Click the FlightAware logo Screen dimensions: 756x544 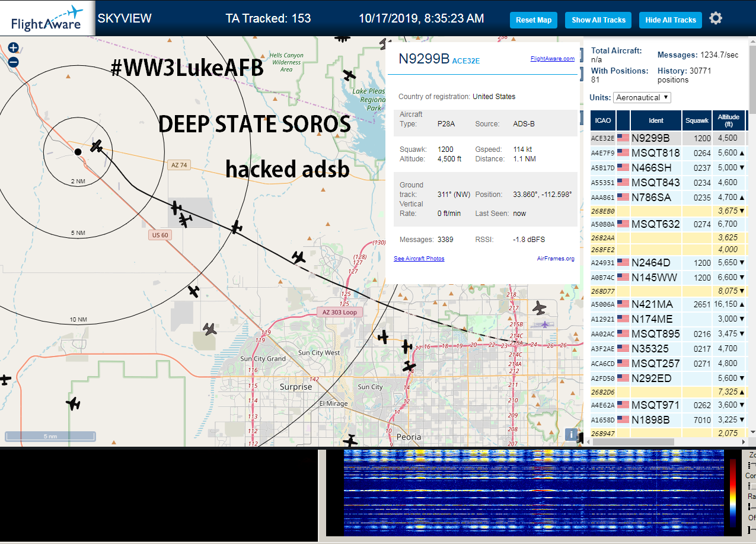tap(47, 18)
